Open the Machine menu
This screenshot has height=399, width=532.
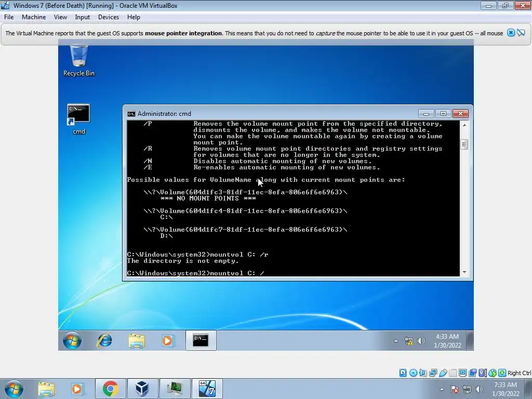tap(34, 17)
